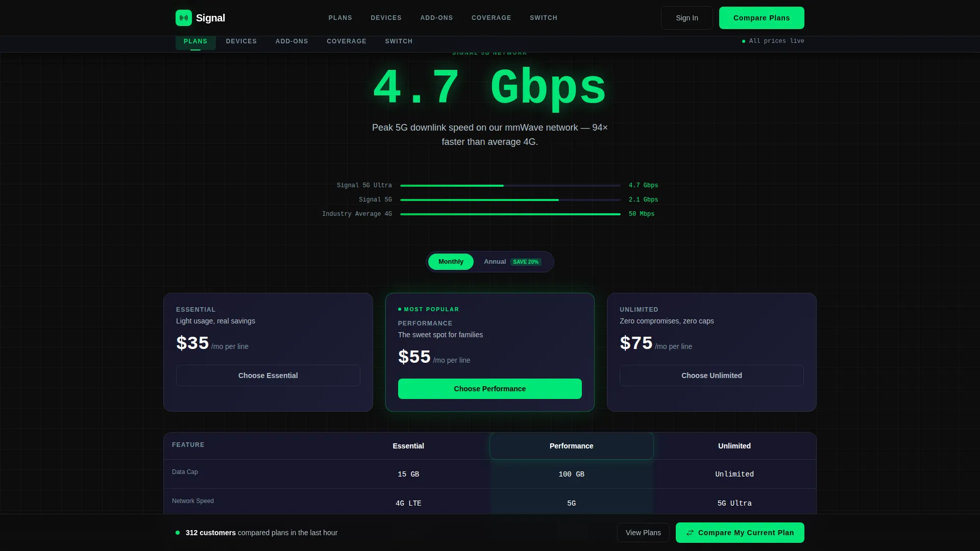Click the '312 customers' notice text

pyautogui.click(x=211, y=533)
